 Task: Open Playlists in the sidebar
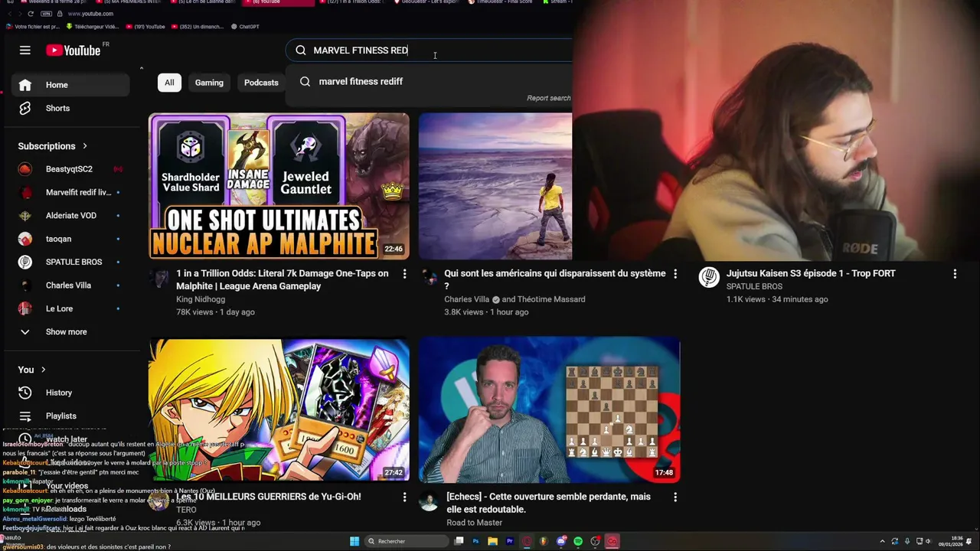[x=70, y=416]
